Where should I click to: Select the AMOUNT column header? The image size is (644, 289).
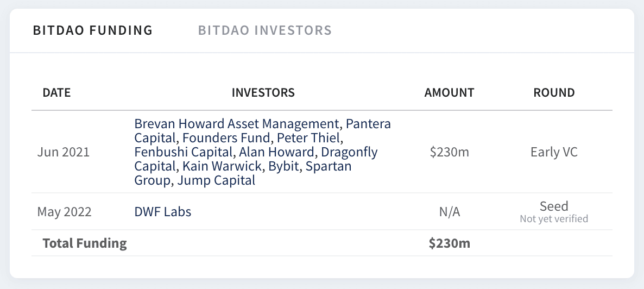tap(449, 92)
